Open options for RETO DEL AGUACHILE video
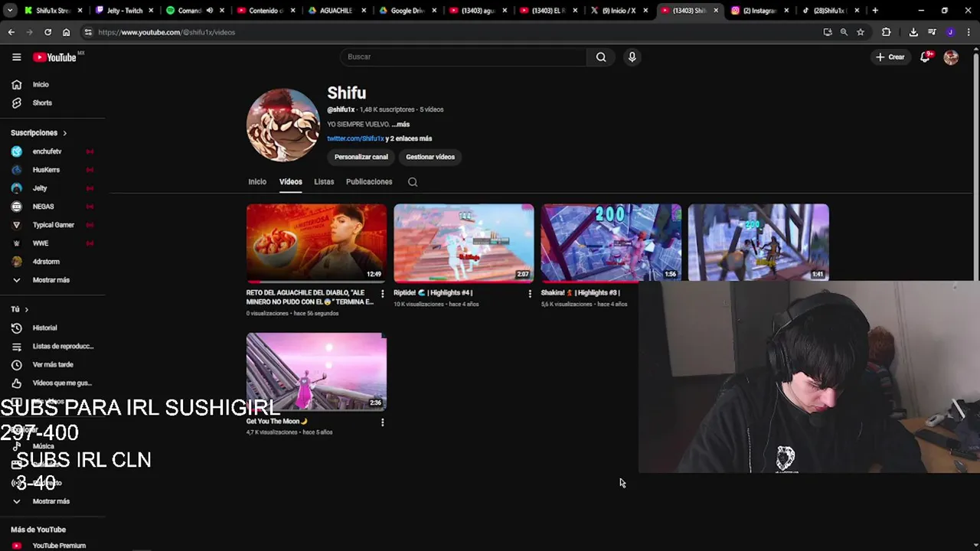This screenshot has width=980, height=551. [x=382, y=293]
